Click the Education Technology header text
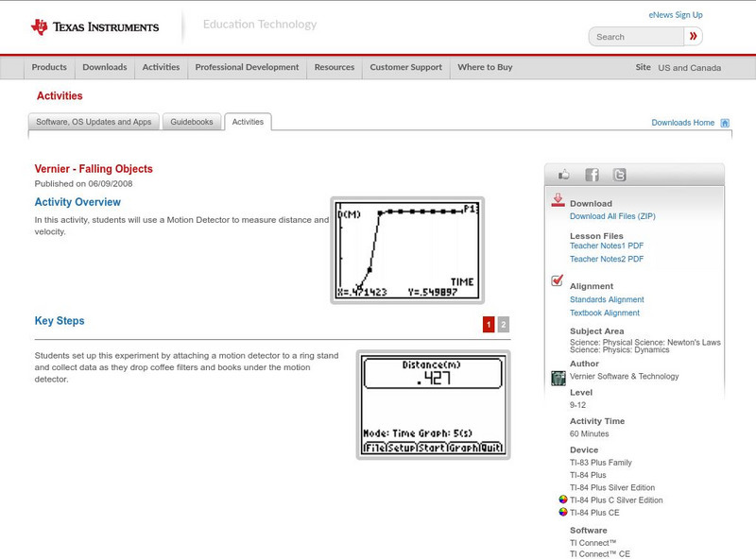Image resolution: width=756 pixels, height=559 pixels. (259, 25)
